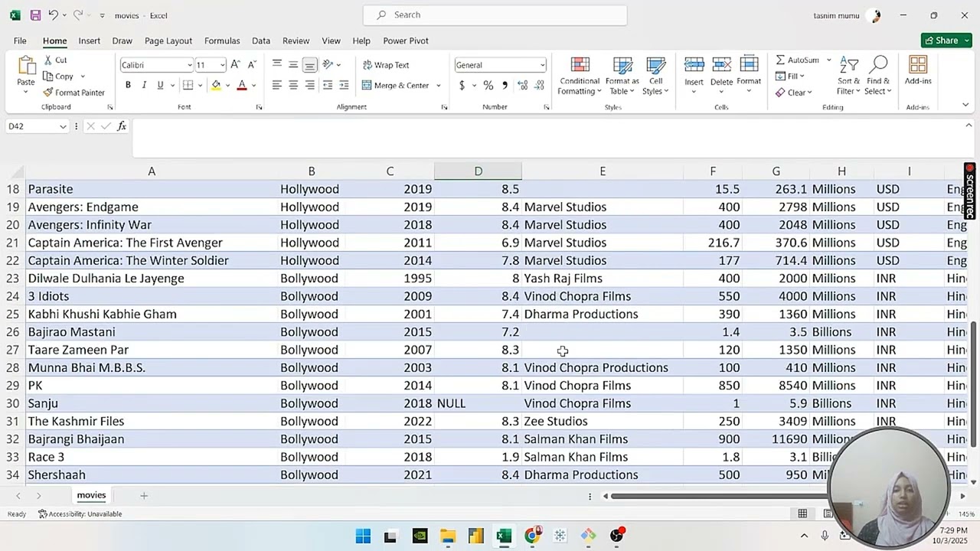Toggle italic formatting
The image size is (980, 551).
(144, 86)
